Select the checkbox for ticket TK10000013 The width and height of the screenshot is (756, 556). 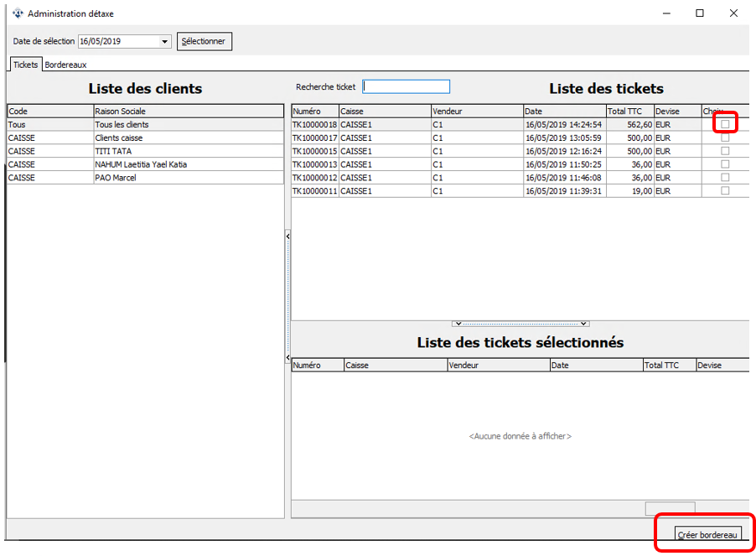click(725, 164)
